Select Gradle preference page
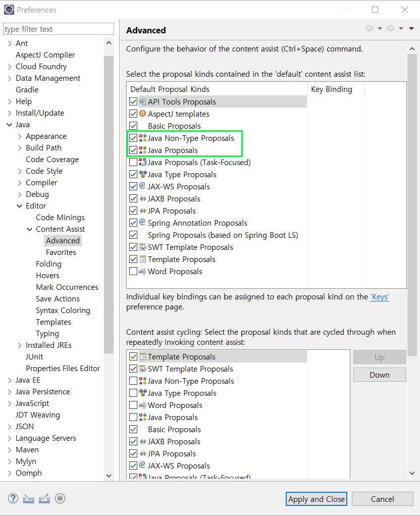This screenshot has height=516, width=420. (27, 90)
